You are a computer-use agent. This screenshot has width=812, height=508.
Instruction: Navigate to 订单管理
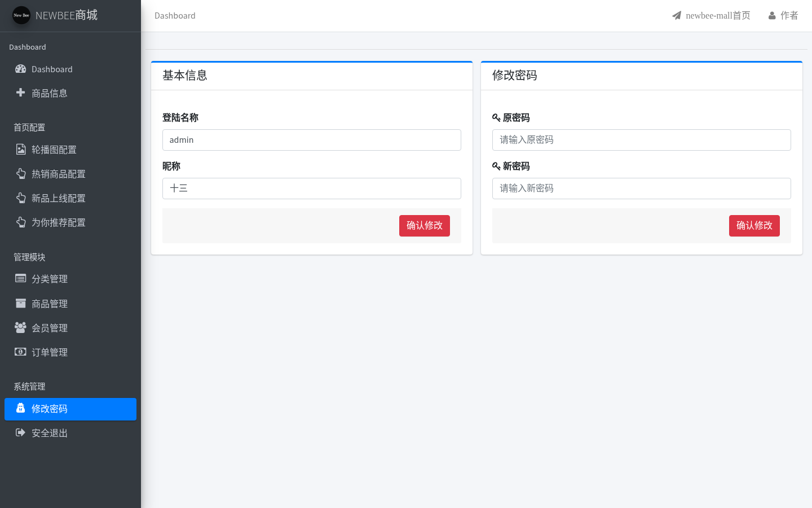pos(70,352)
